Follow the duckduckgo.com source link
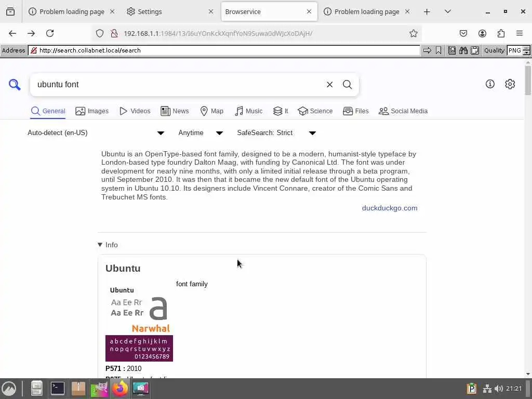 pyautogui.click(x=390, y=208)
